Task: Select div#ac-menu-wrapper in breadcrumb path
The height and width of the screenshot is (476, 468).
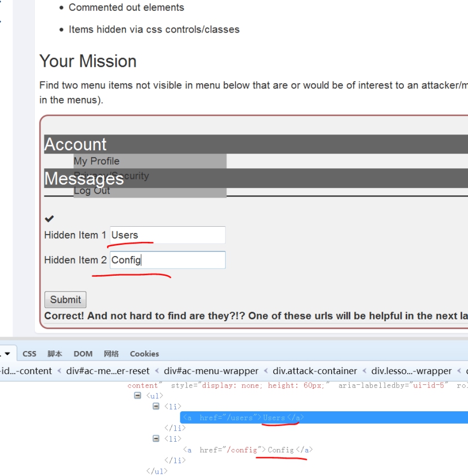Action: [x=211, y=371]
